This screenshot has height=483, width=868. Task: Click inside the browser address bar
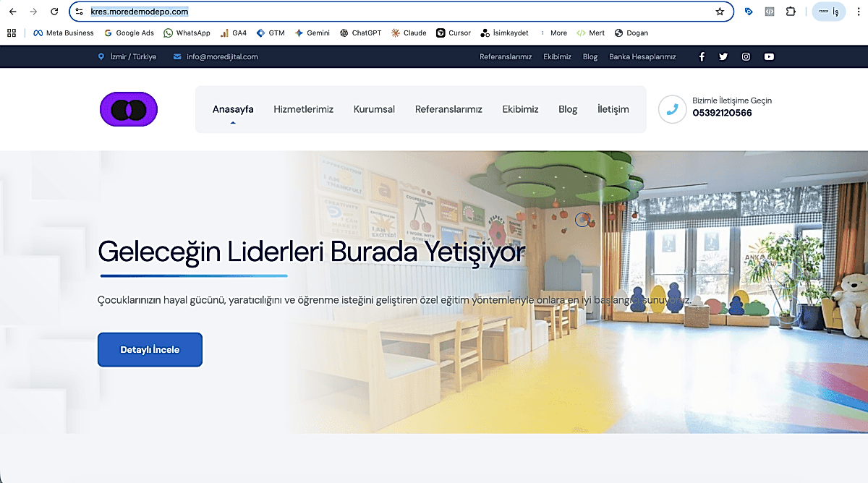point(289,12)
